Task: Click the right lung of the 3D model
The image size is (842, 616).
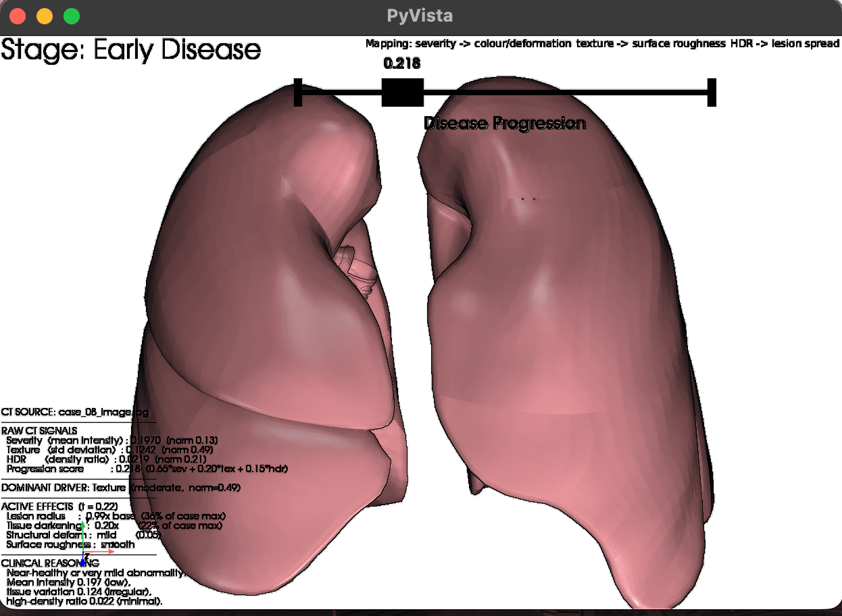Action: click(x=561, y=338)
